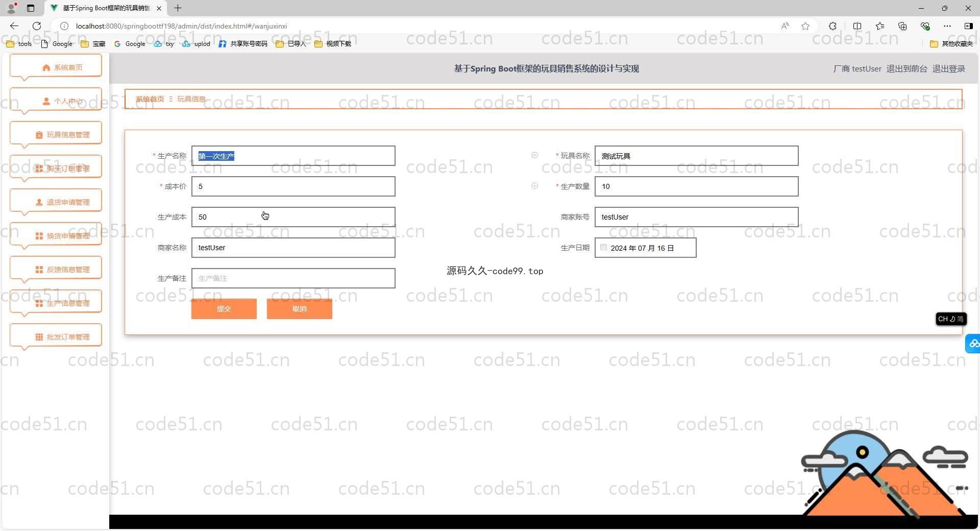Open a new browser tab

[178, 8]
